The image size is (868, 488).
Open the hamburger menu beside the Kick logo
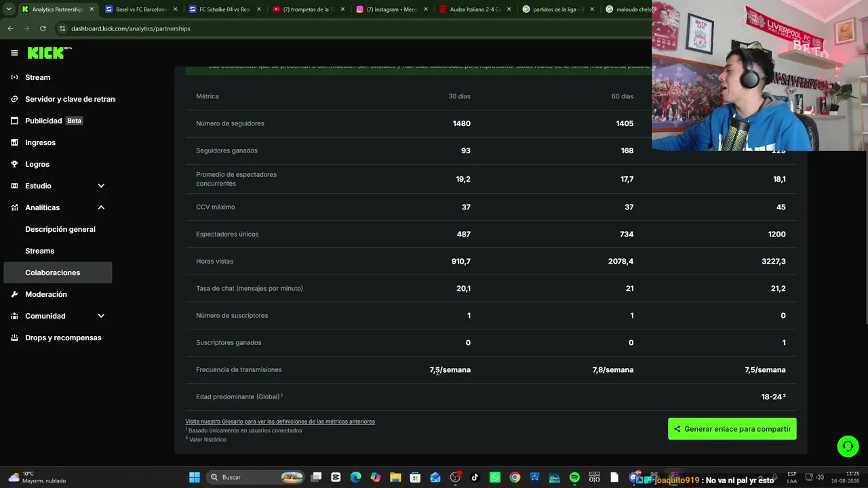(14, 53)
